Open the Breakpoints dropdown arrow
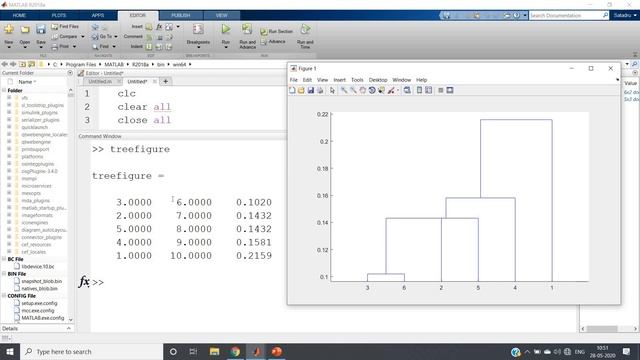This screenshot has width=640, height=360. pos(198,48)
